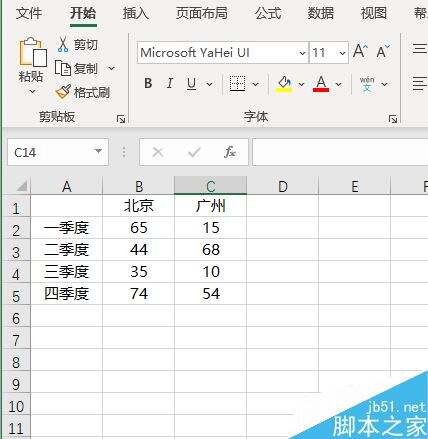The width and height of the screenshot is (428, 439).
Task: Click in the formula bar input
Action: (340, 152)
